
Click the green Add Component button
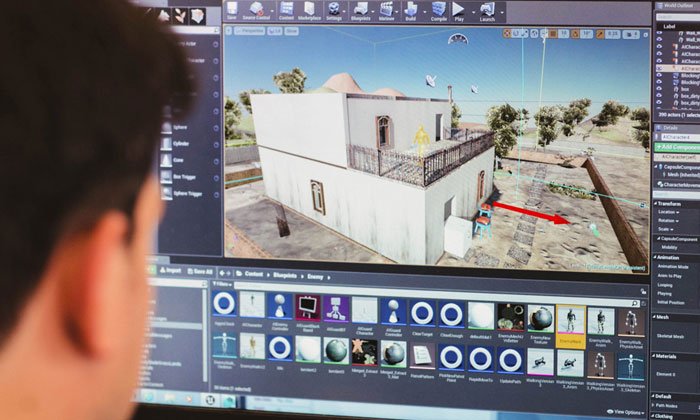pyautogui.click(x=677, y=147)
